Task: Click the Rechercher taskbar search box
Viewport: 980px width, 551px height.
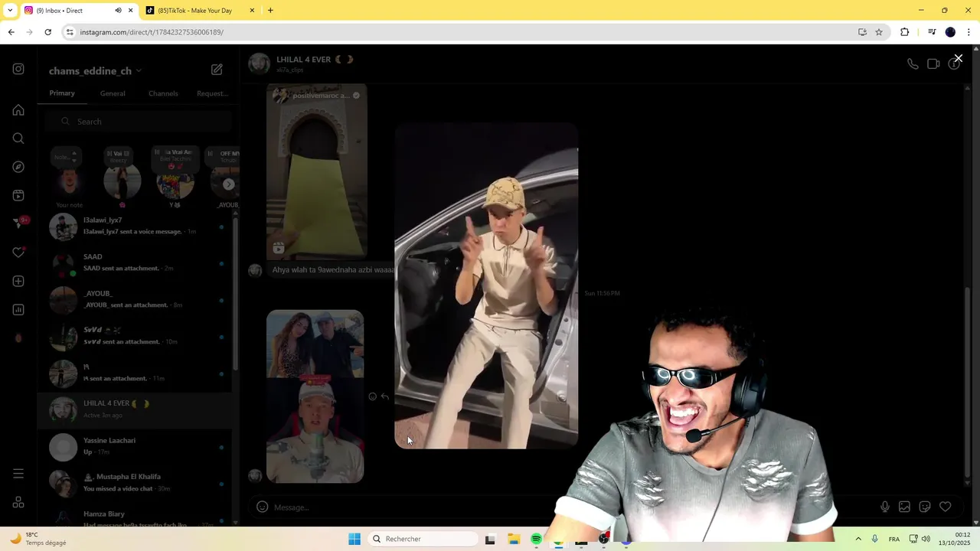Action: pyautogui.click(x=423, y=539)
